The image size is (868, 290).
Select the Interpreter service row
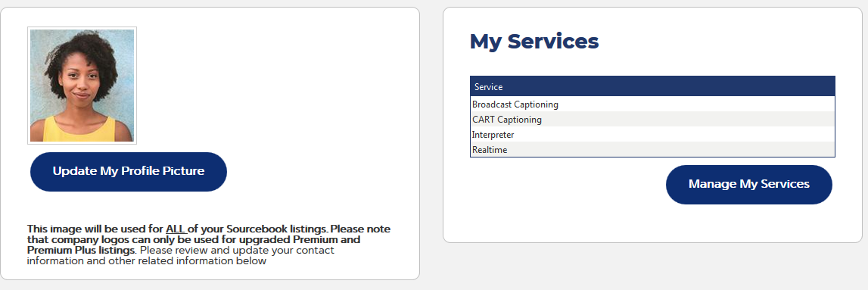coord(652,135)
